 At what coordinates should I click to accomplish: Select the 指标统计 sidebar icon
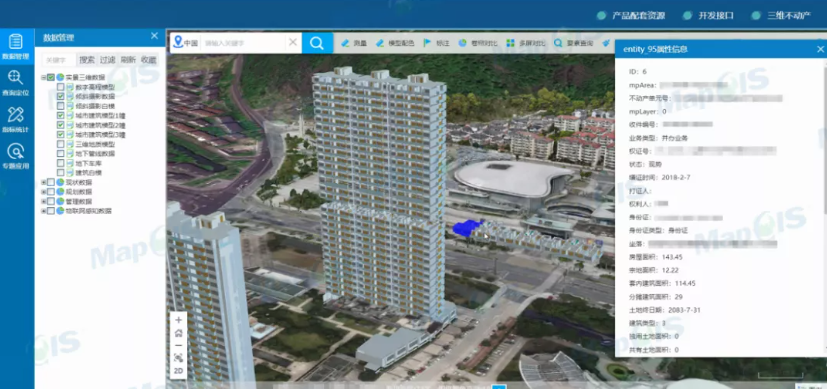16,119
